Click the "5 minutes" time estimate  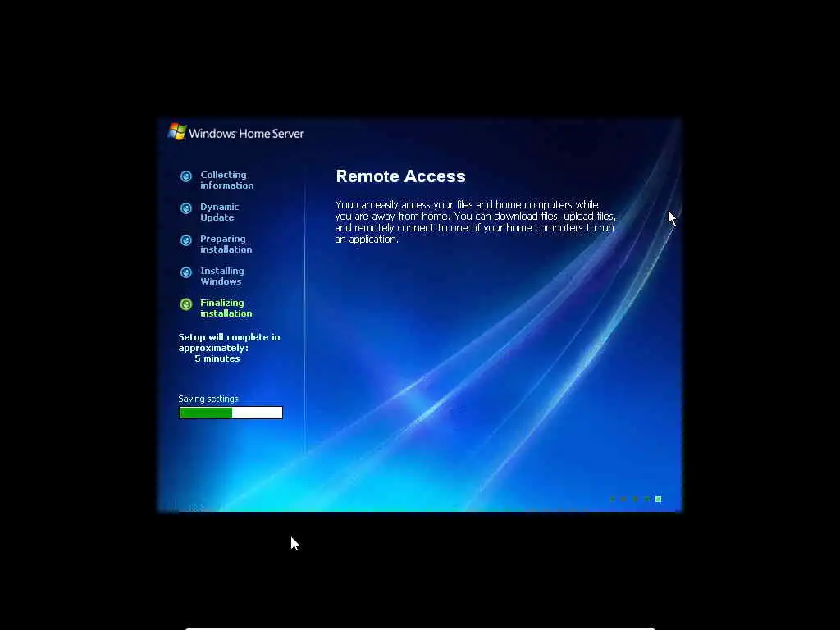click(x=217, y=358)
